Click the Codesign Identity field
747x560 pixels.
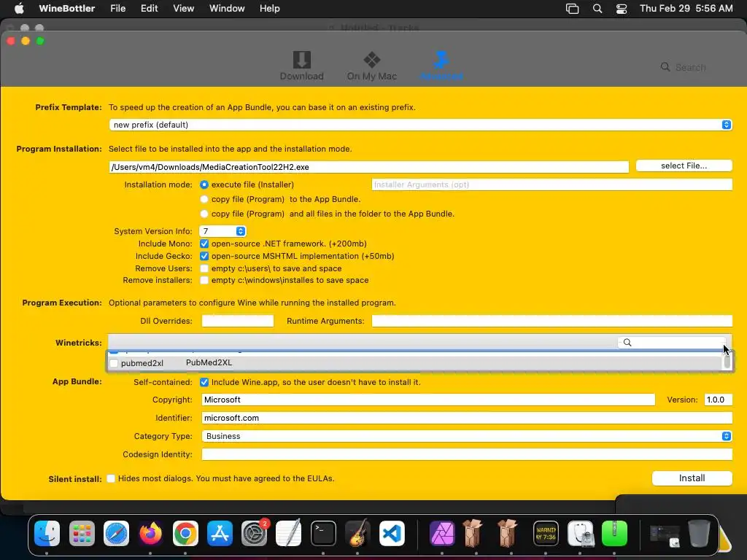[x=466, y=454]
